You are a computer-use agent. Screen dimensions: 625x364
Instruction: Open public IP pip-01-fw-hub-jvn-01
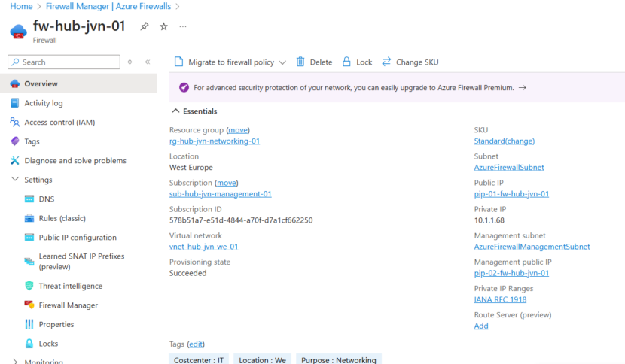(511, 194)
